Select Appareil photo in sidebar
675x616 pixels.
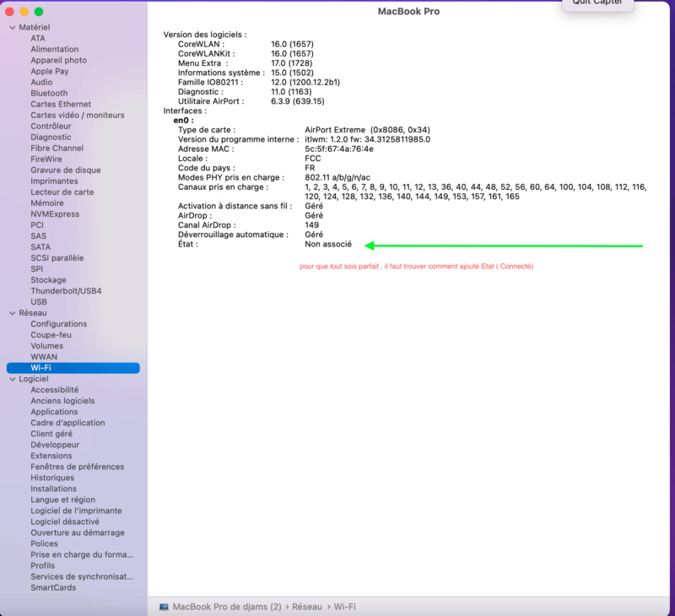(58, 60)
